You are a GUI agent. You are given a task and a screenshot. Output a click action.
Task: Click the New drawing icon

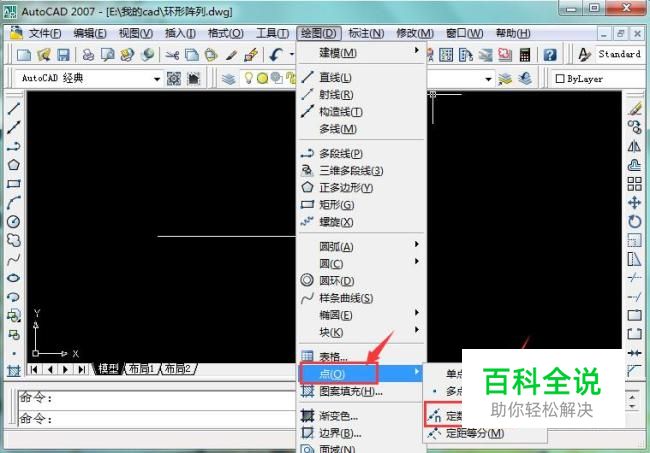pyautogui.click(x=24, y=55)
